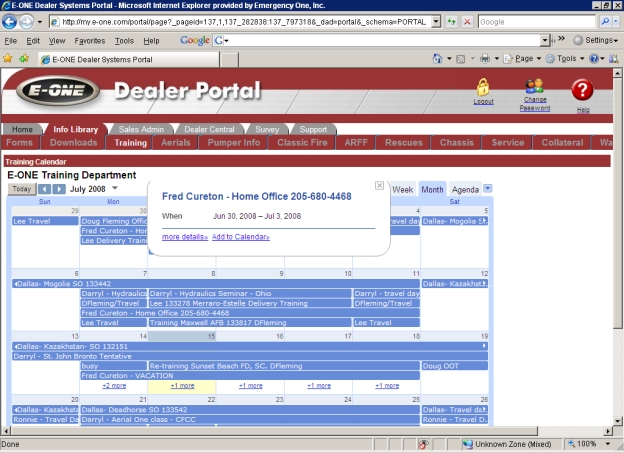Open the File menu
624x453 pixels.
coord(10,41)
